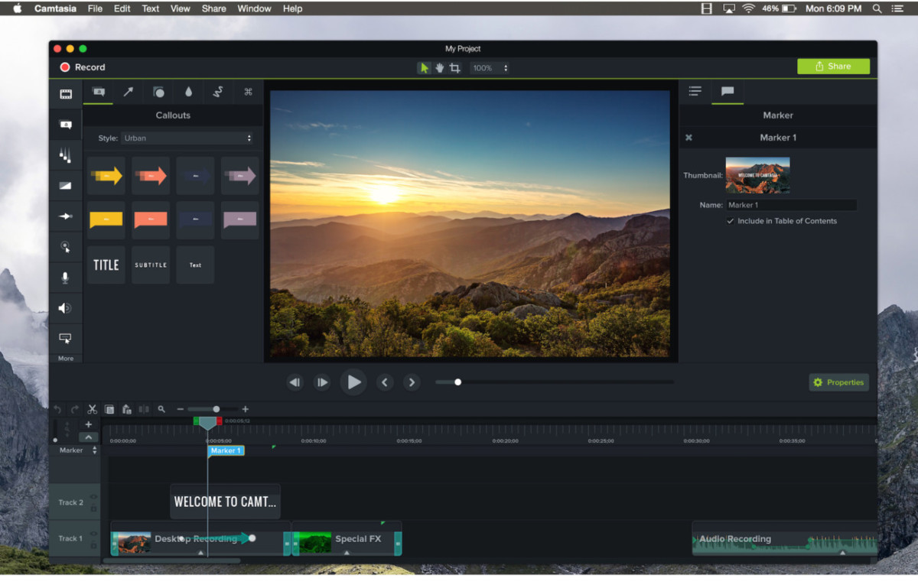Open the Media Bin filmstrip icon

[66, 93]
